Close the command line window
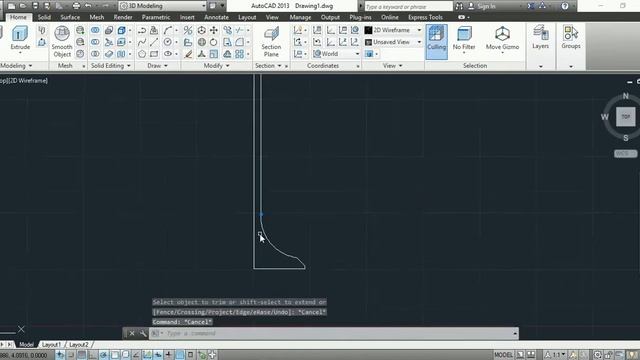This screenshot has height=360, width=640. (x=132, y=333)
